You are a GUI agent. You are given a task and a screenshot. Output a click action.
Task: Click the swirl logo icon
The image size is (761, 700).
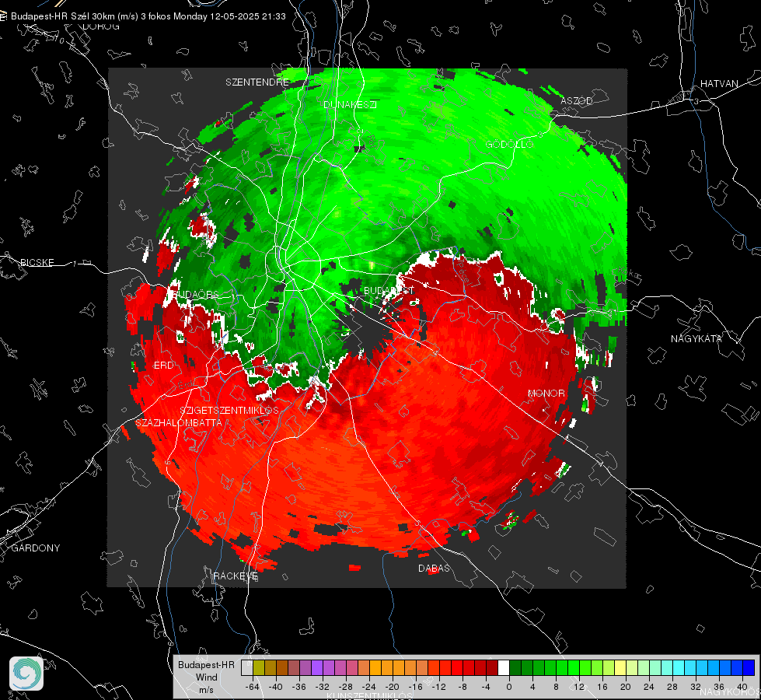(26, 674)
